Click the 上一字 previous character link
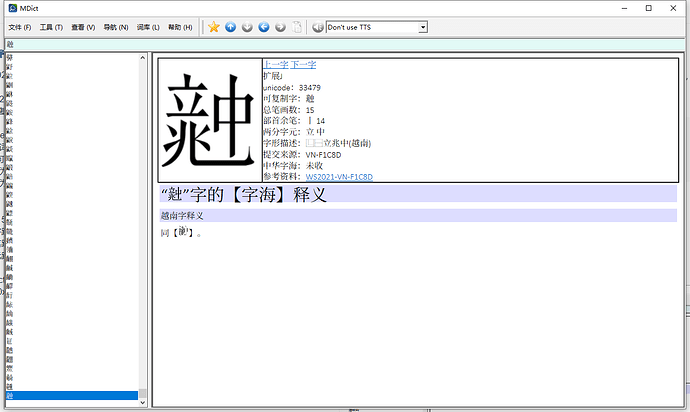The height and width of the screenshot is (412, 690). click(x=275, y=65)
